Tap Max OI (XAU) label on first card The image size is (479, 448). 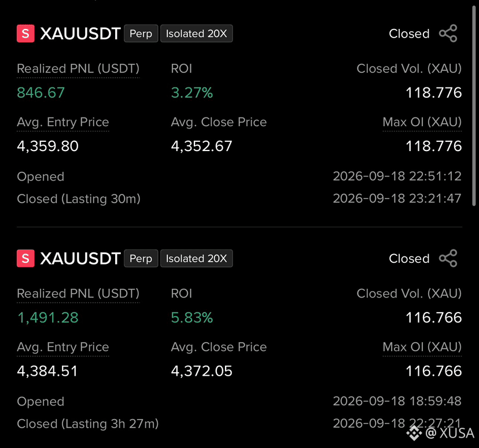click(x=422, y=122)
